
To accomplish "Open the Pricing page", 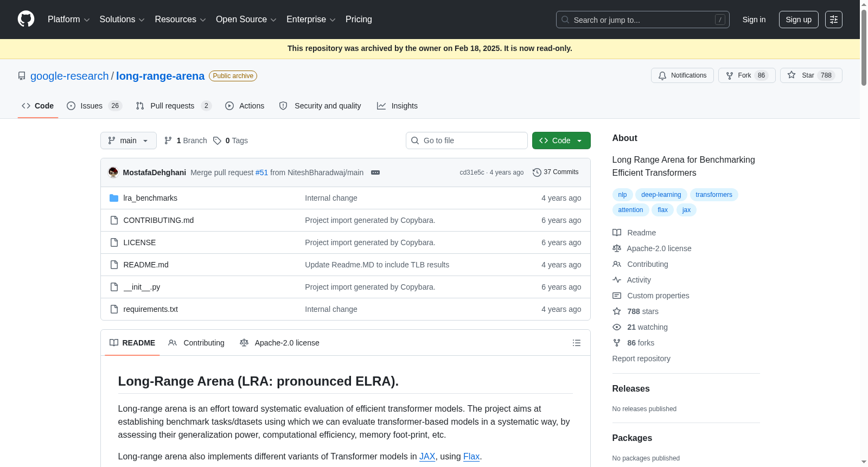I will pyautogui.click(x=359, y=20).
